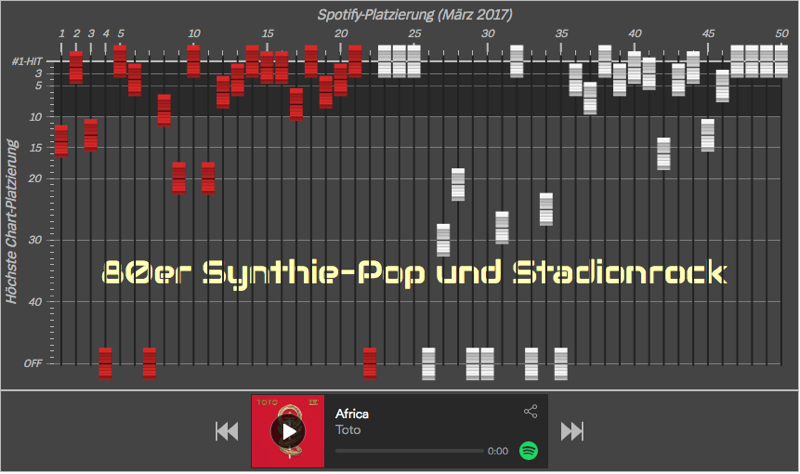Image resolution: width=800 pixels, height=474 pixels.
Task: Click the artist name Toto
Action: tap(348, 430)
